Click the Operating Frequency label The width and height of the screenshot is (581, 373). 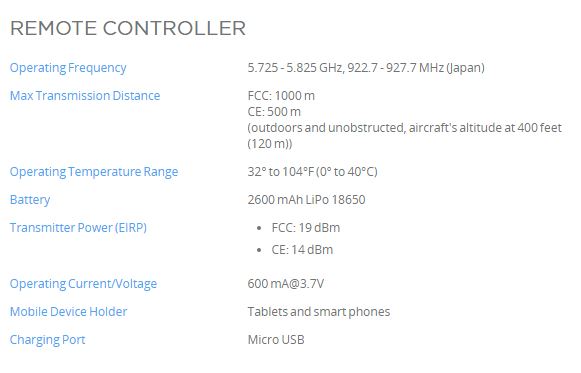pos(68,68)
